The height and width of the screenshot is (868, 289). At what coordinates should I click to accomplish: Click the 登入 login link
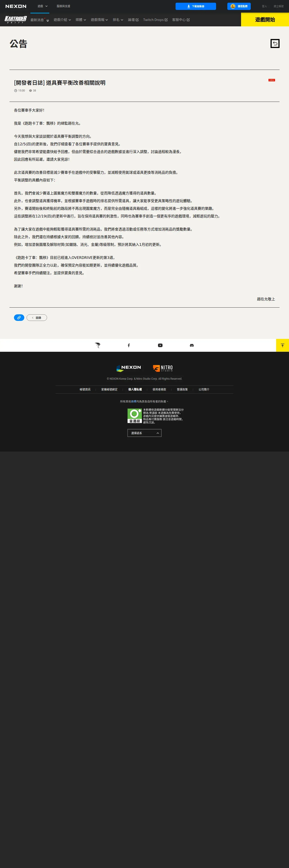click(x=264, y=6)
